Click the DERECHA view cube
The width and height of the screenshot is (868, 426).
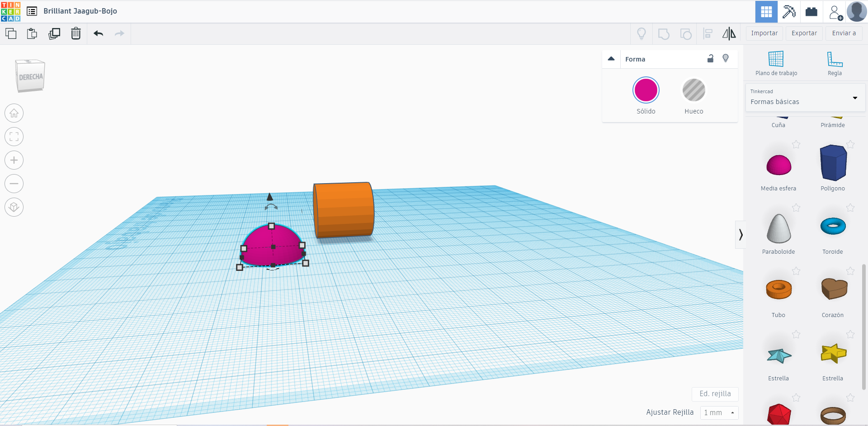tap(30, 76)
